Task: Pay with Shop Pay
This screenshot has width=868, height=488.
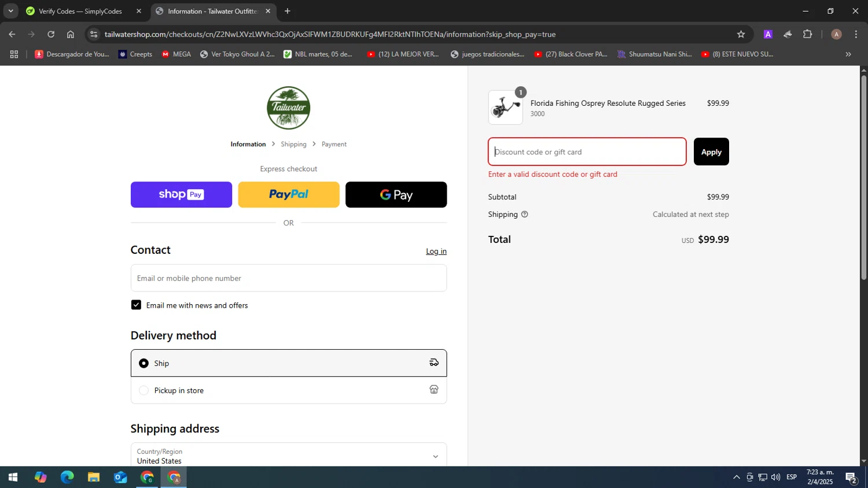Action: (181, 194)
